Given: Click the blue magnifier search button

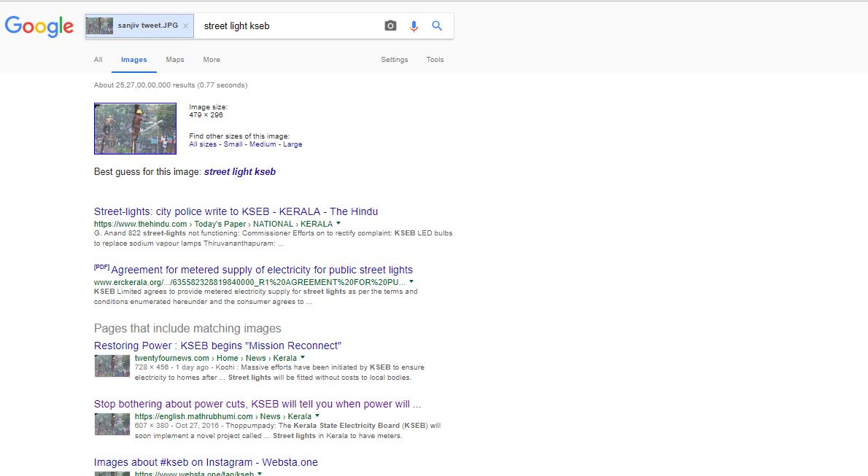Looking at the screenshot, I should point(437,26).
